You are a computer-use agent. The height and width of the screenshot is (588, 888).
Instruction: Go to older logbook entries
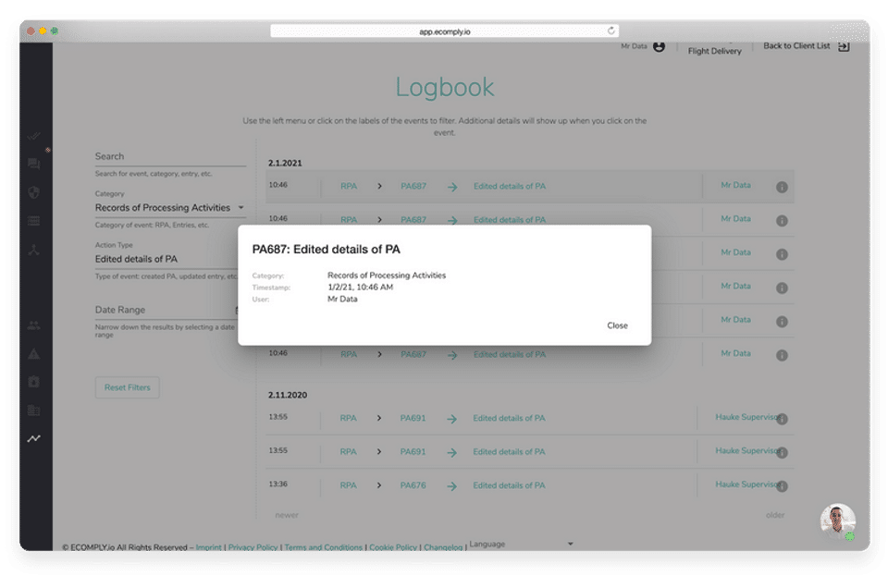[x=775, y=515]
